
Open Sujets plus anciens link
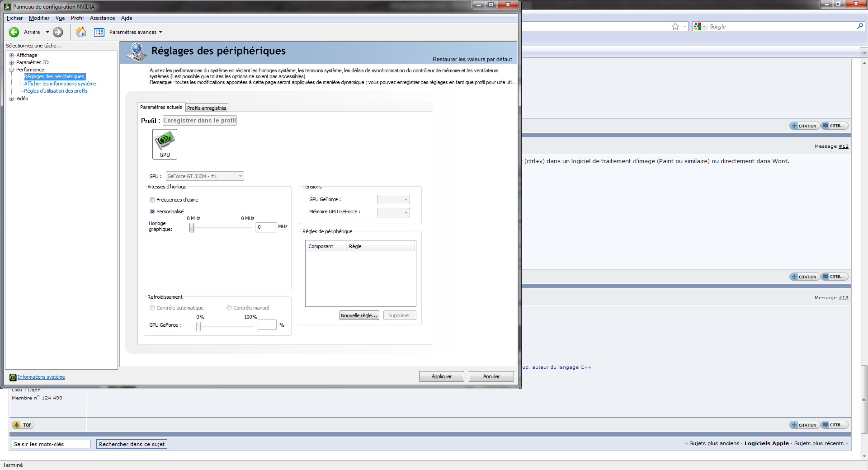coord(714,443)
